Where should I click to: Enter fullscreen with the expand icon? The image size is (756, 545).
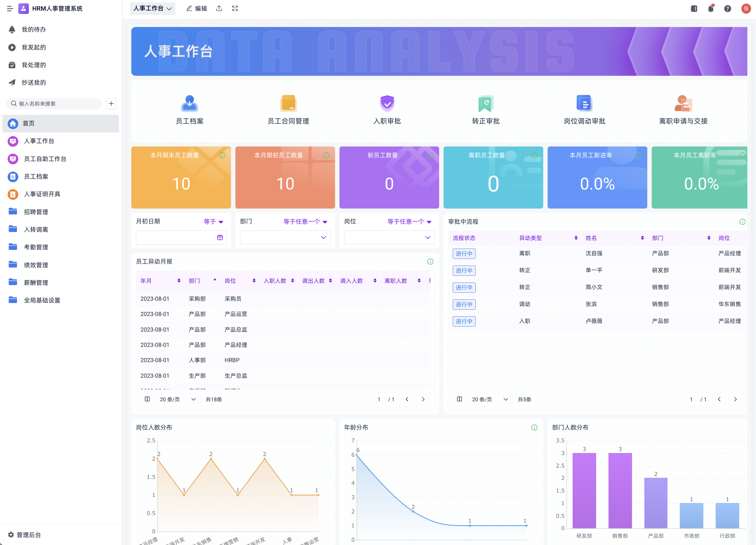tap(235, 9)
